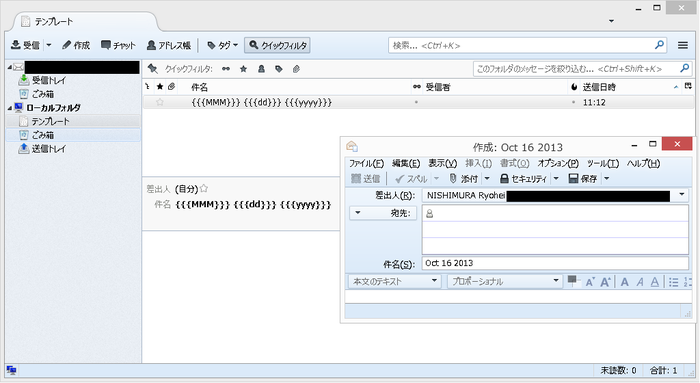Image resolution: width=700 pixels, height=383 pixels.
Task: Click the 添付 attach button
Action: tap(464, 179)
